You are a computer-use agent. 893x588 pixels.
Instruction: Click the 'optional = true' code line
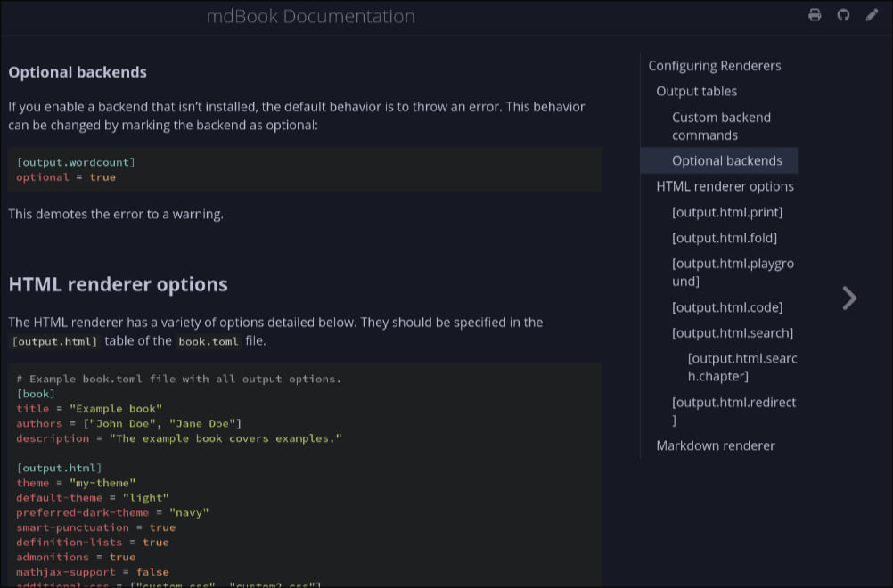tap(65, 177)
